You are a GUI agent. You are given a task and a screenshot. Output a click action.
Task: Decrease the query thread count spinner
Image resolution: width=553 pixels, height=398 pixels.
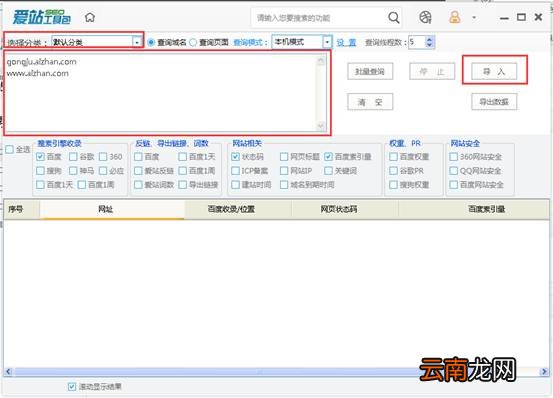point(429,45)
